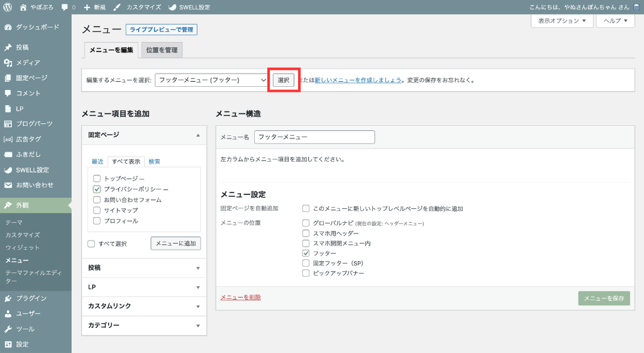Click user avatar icon at top right

(636, 7)
